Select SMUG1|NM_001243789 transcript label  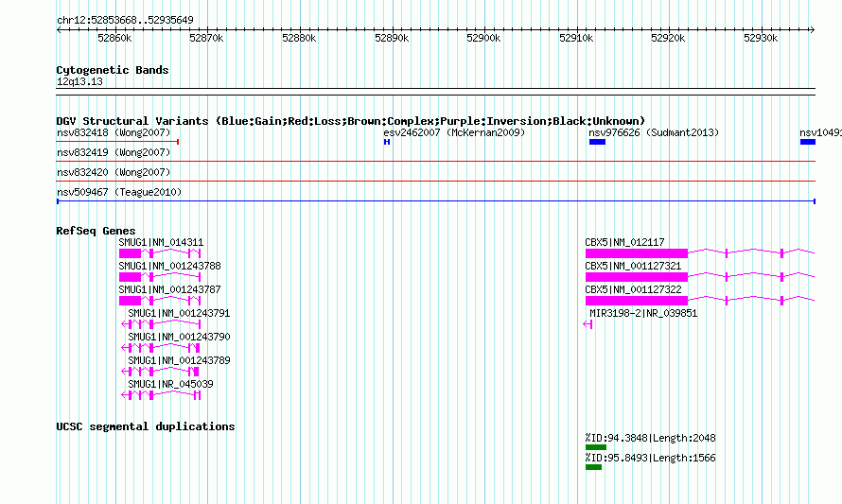(179, 360)
